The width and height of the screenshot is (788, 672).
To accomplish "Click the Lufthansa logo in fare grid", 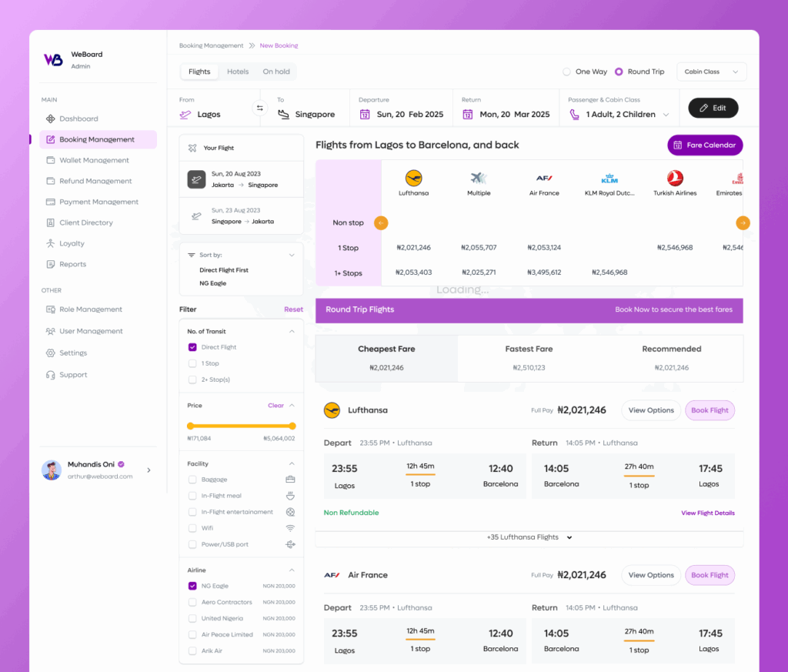I will click(414, 178).
